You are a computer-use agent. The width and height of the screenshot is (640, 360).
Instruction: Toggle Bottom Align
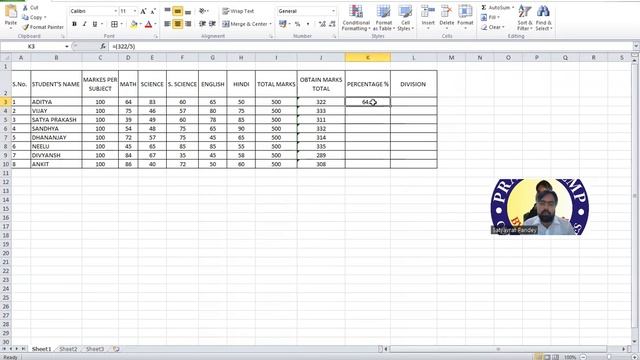click(188, 11)
